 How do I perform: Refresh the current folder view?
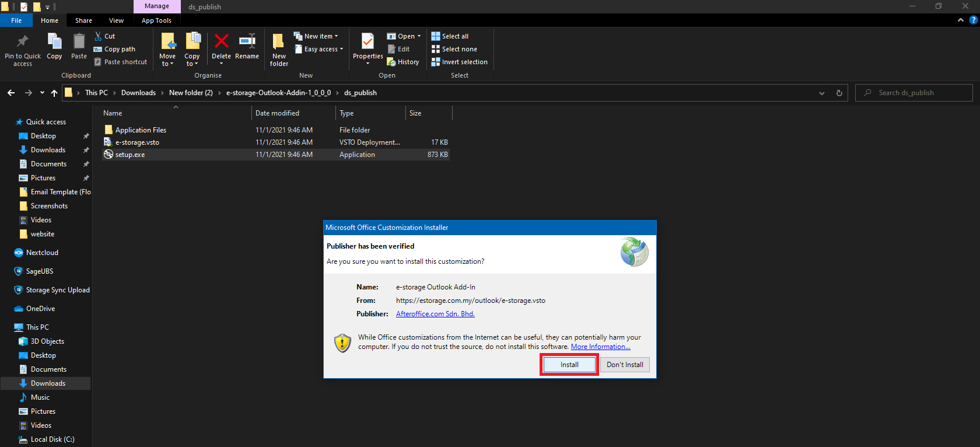tap(839, 93)
